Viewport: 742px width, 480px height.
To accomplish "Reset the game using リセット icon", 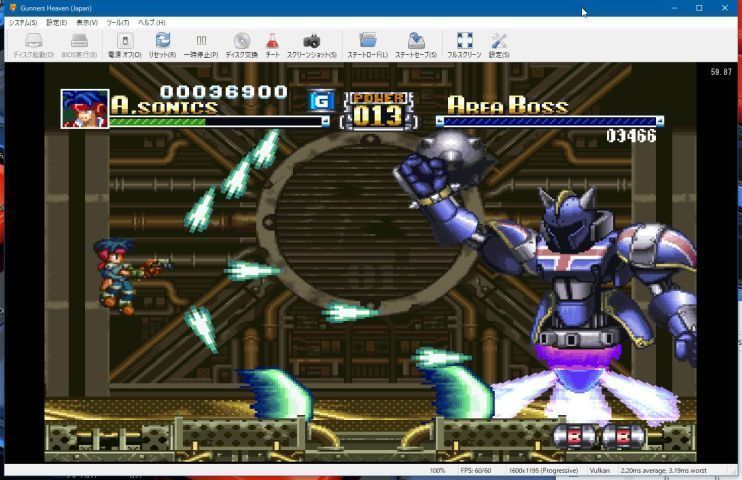I will 162,46.
